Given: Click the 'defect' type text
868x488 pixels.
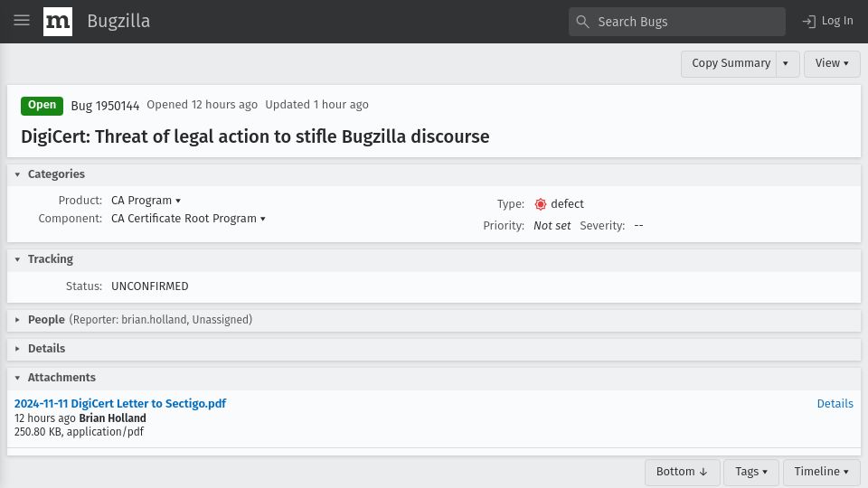Looking at the screenshot, I should [x=568, y=204].
